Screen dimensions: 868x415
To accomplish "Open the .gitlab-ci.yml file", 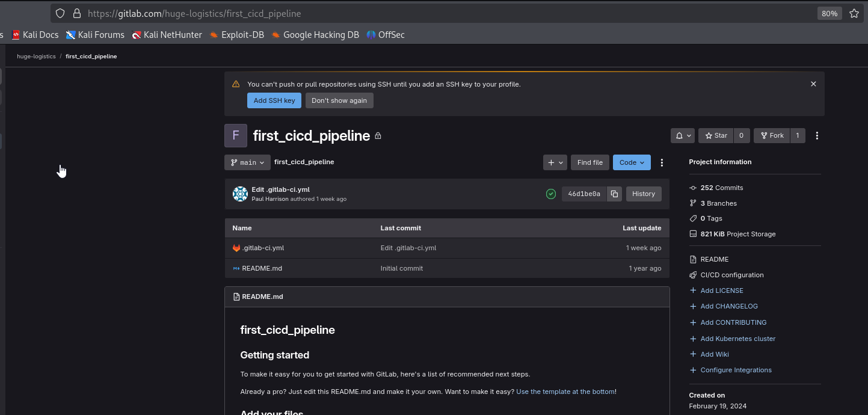I will click(x=263, y=248).
